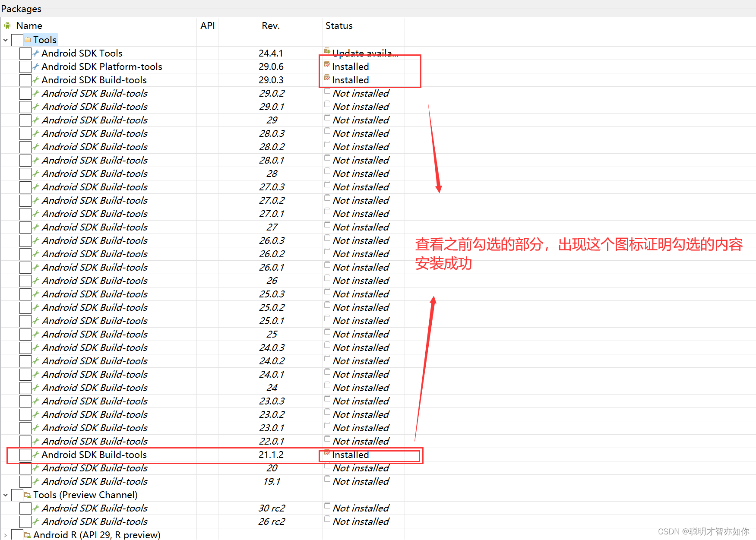756x540 pixels.
Task: Click the Update available status icon
Action: (x=327, y=51)
